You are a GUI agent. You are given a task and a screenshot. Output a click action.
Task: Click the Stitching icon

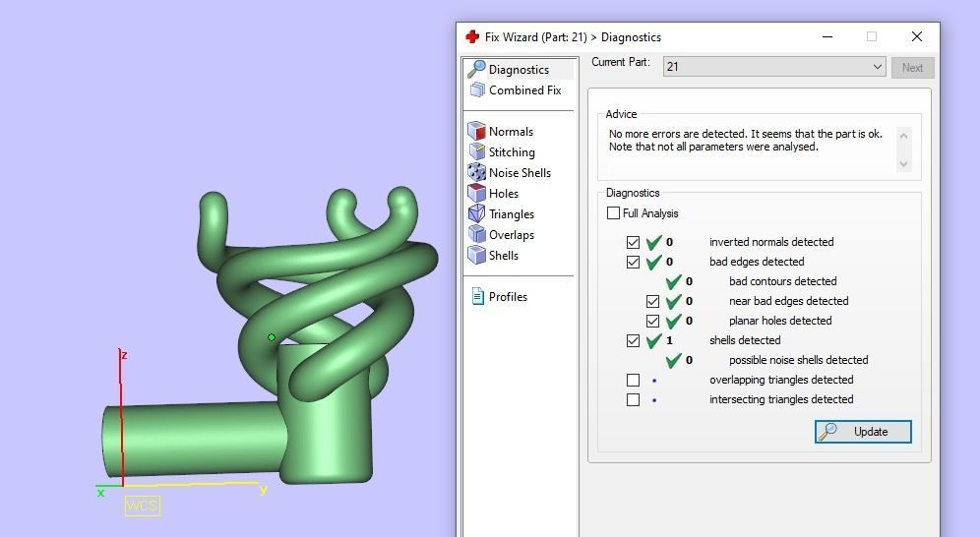(477, 151)
